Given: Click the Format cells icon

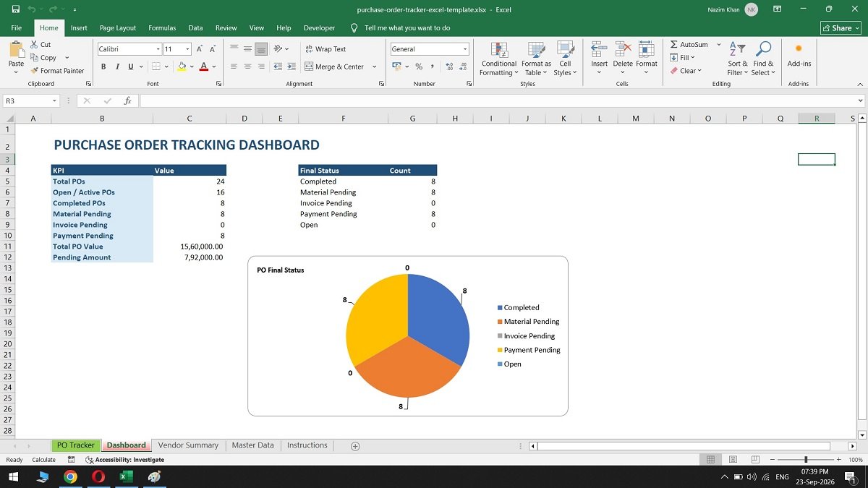Looking at the screenshot, I should coord(647,49).
